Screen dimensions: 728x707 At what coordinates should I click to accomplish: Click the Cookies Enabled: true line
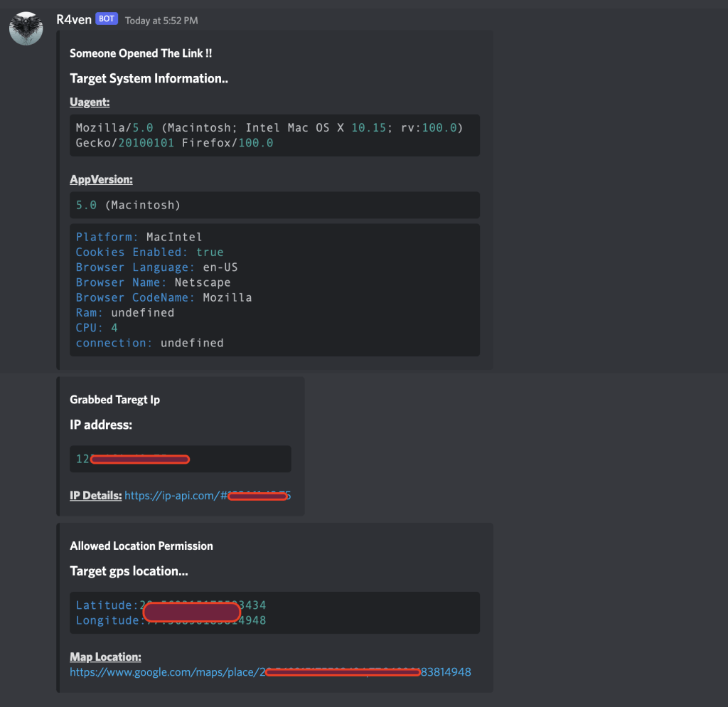pos(149,253)
